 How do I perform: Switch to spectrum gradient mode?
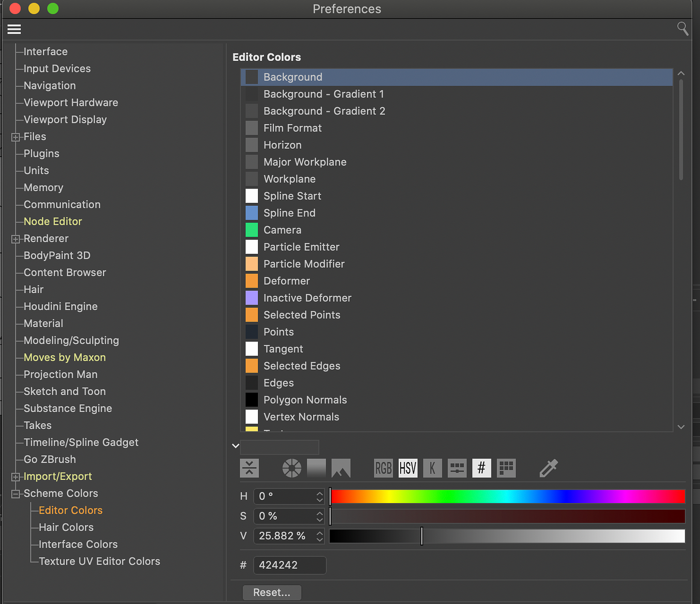click(316, 468)
